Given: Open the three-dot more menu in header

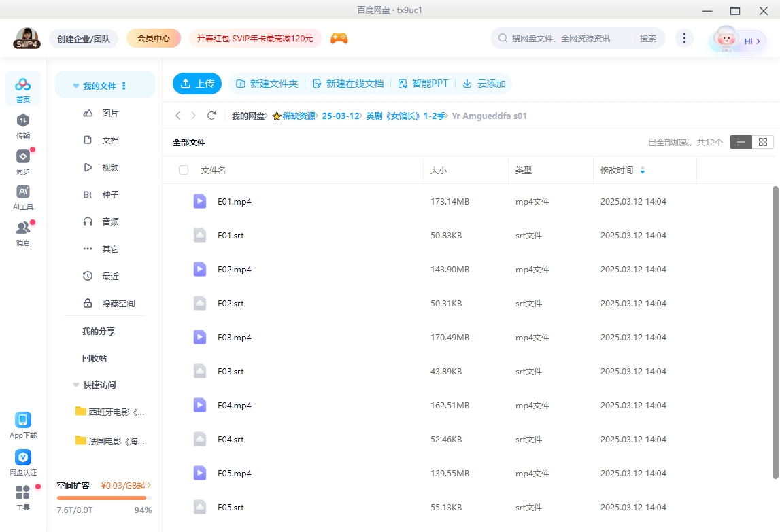Looking at the screenshot, I should click(x=684, y=38).
